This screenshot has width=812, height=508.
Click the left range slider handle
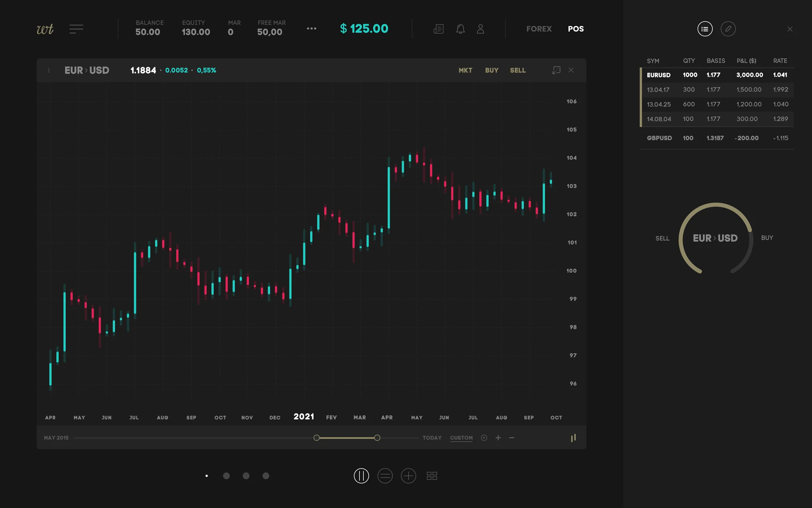pyautogui.click(x=317, y=438)
